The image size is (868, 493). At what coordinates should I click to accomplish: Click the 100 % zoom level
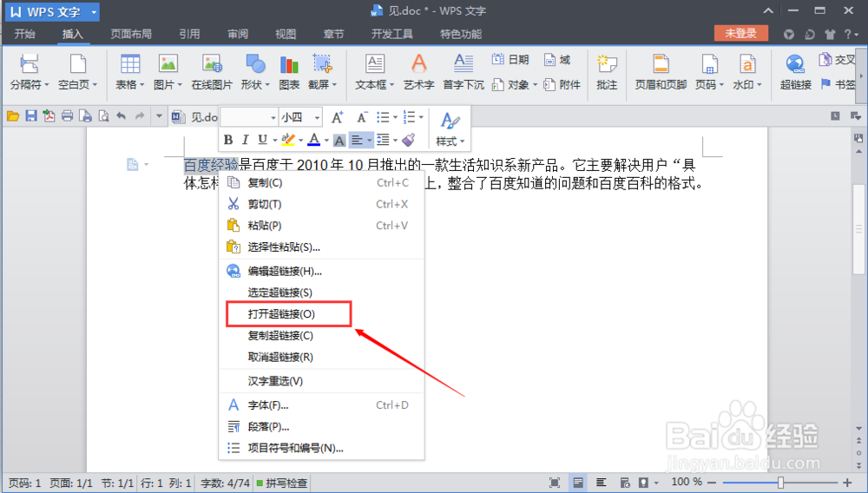point(687,483)
